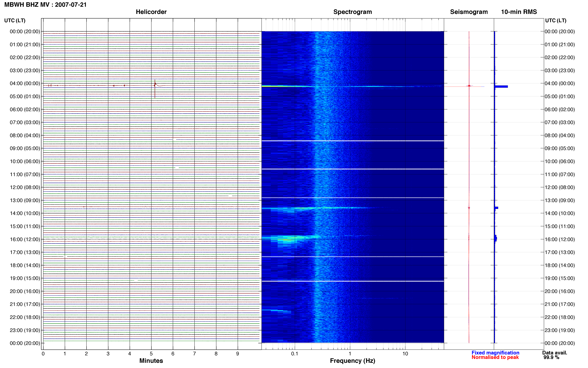Click right time label 14:00 (10:00)
The image size is (588, 368).
(560, 213)
